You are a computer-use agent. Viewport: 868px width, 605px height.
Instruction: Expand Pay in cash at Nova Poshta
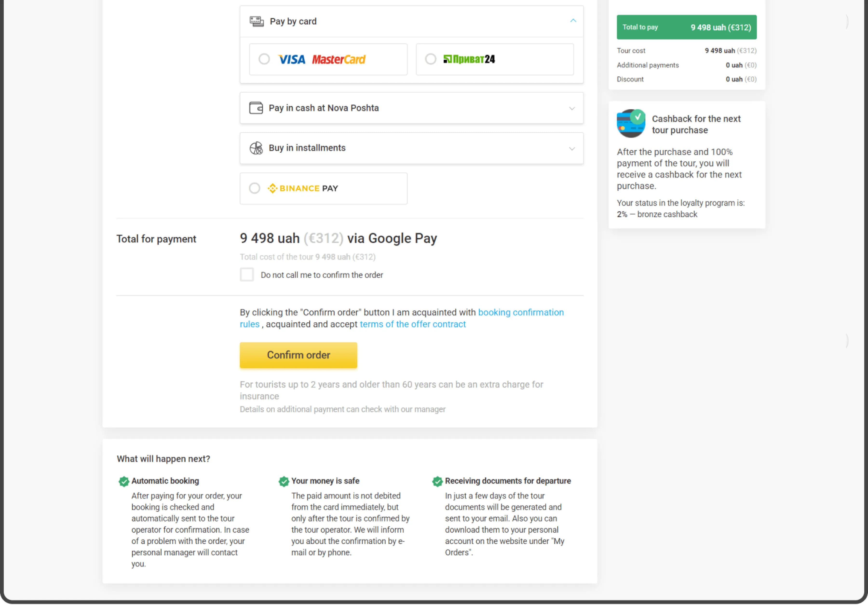pyautogui.click(x=572, y=109)
